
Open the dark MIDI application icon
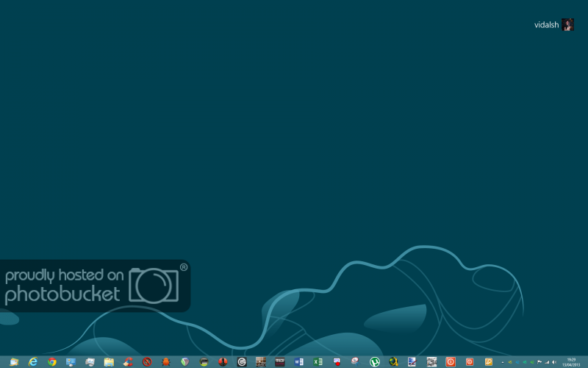280,361
